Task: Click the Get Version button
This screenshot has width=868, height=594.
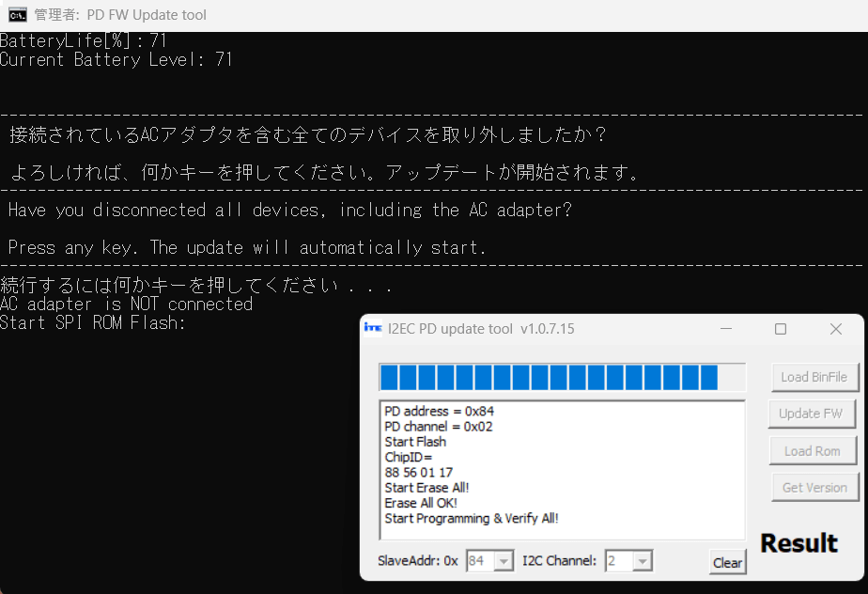Action: 814,487
